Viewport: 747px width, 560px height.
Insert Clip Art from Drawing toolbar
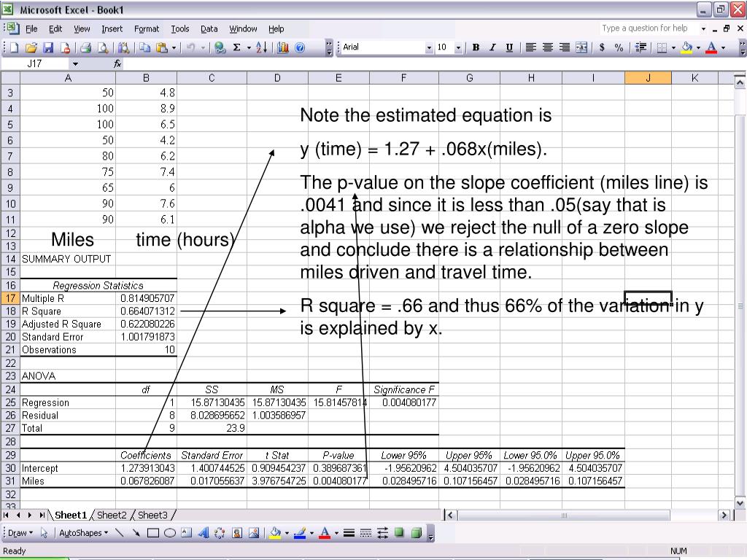tap(237, 533)
